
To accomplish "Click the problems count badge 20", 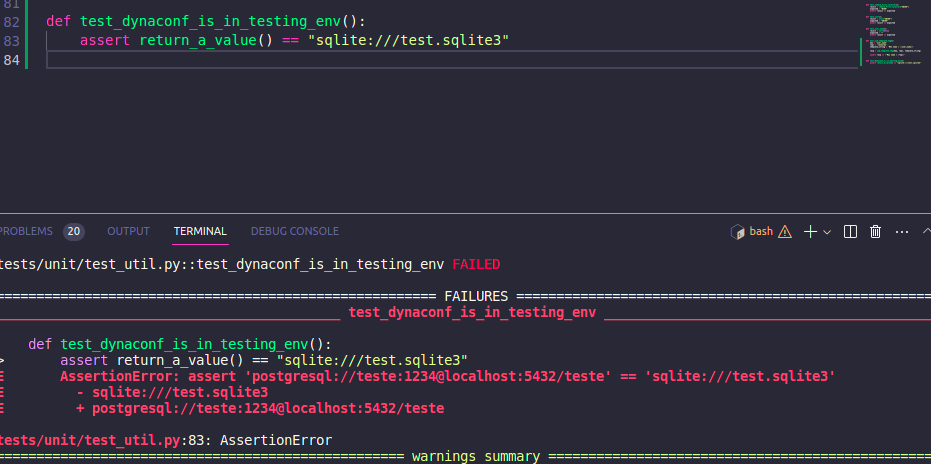I will coord(74,232).
